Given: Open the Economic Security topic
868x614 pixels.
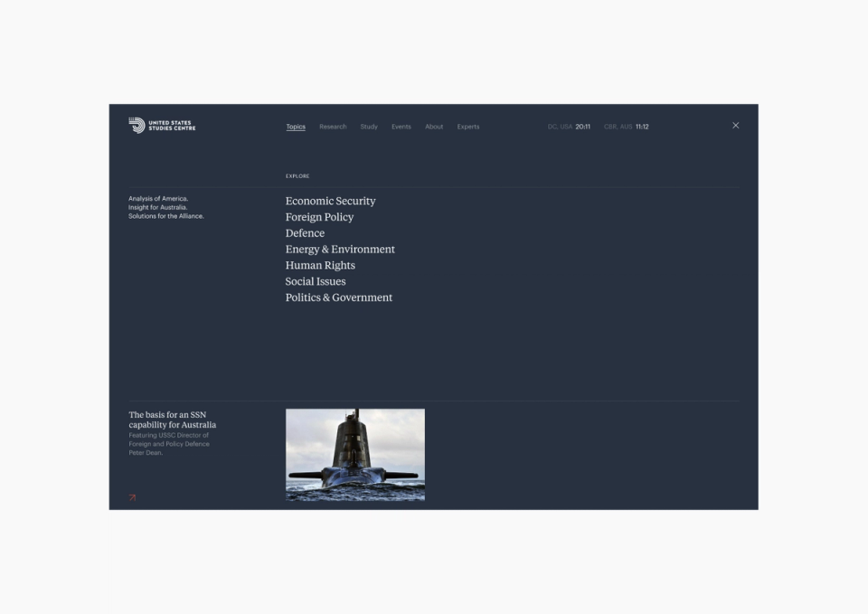Looking at the screenshot, I should pyautogui.click(x=330, y=201).
